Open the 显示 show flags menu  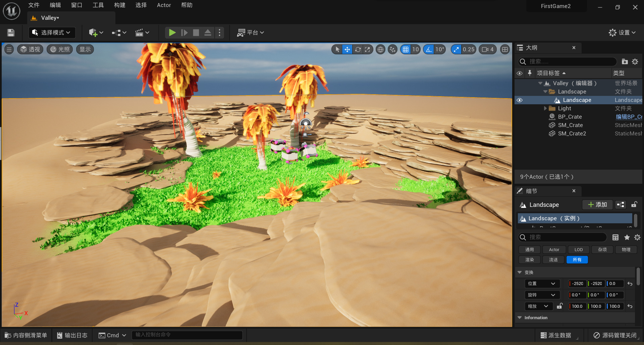(x=85, y=50)
